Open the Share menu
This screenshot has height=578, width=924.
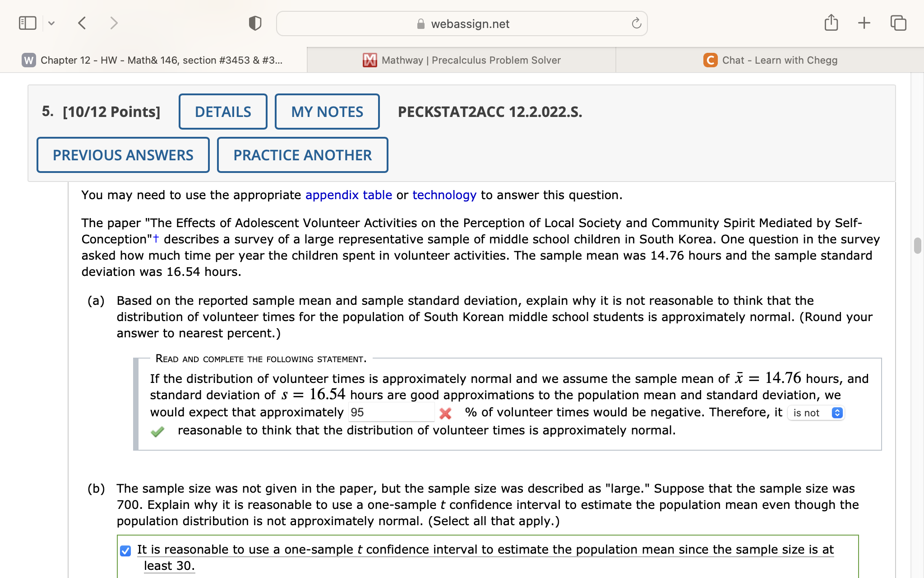[x=831, y=23]
